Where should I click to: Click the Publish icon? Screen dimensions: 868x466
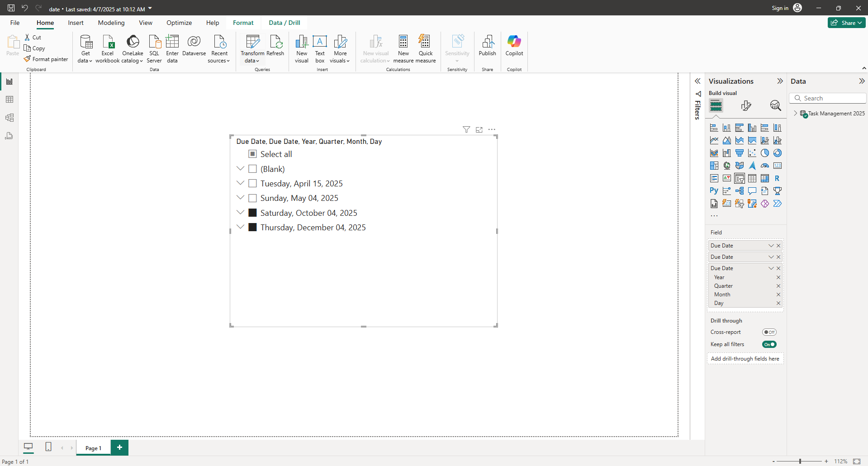pyautogui.click(x=487, y=45)
